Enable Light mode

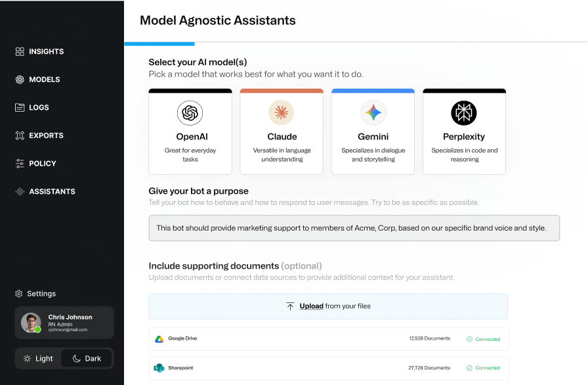click(x=37, y=358)
